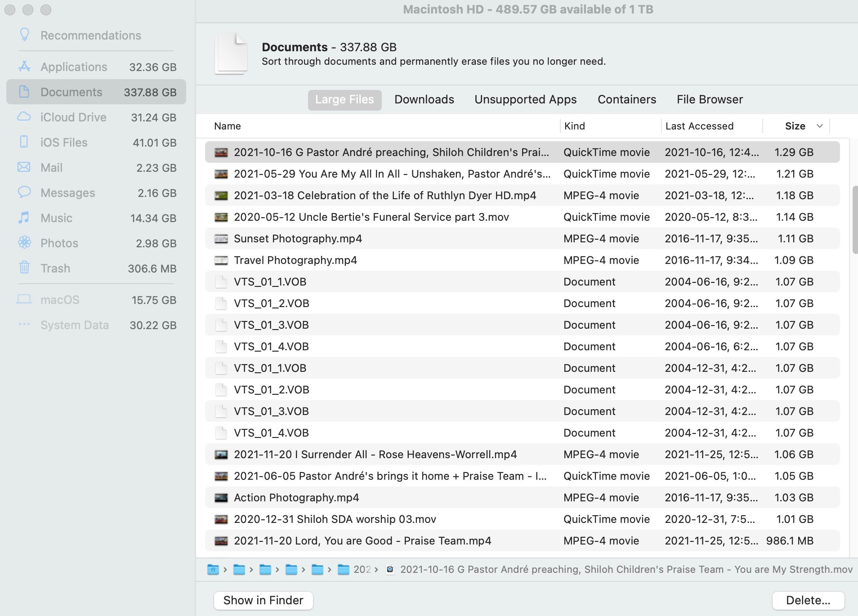Click the iCloud Drive cloud icon
The image size is (858, 616).
pos(24,117)
